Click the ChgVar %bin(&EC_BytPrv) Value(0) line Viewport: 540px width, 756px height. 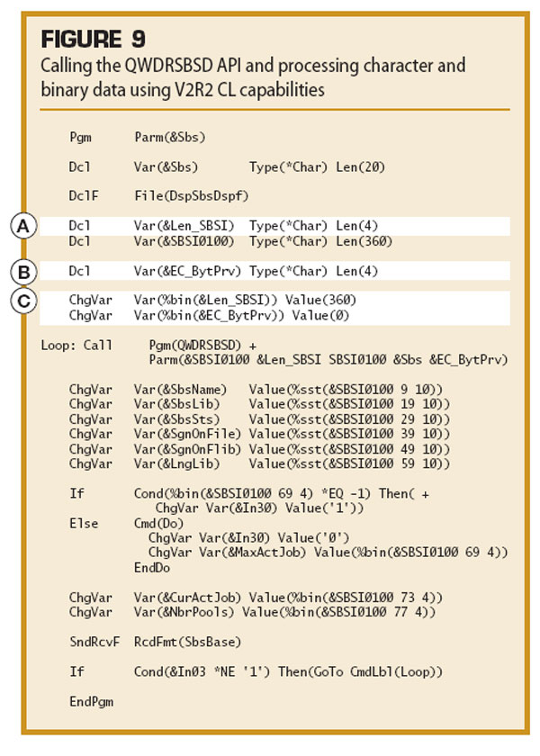[x=209, y=316]
